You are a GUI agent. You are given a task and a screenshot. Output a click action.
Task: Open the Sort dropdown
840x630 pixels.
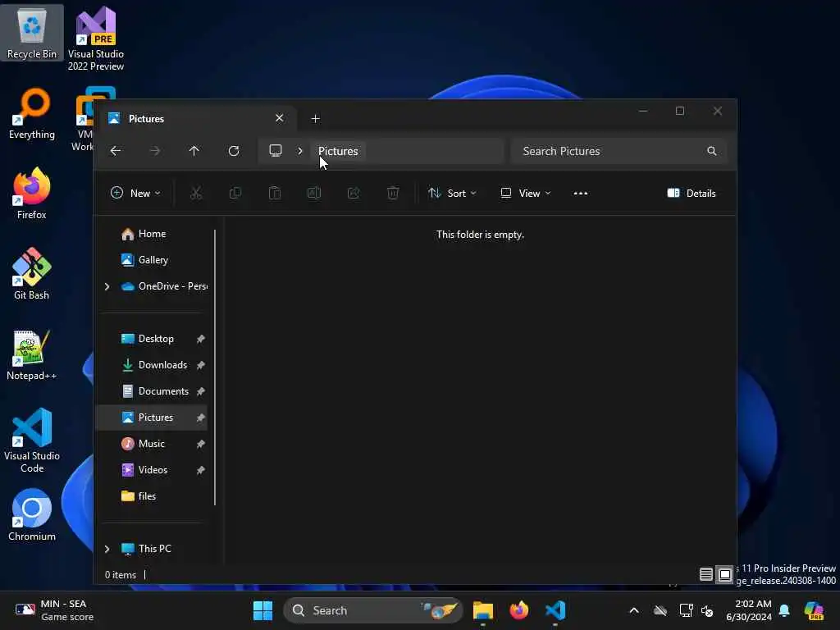452,194
